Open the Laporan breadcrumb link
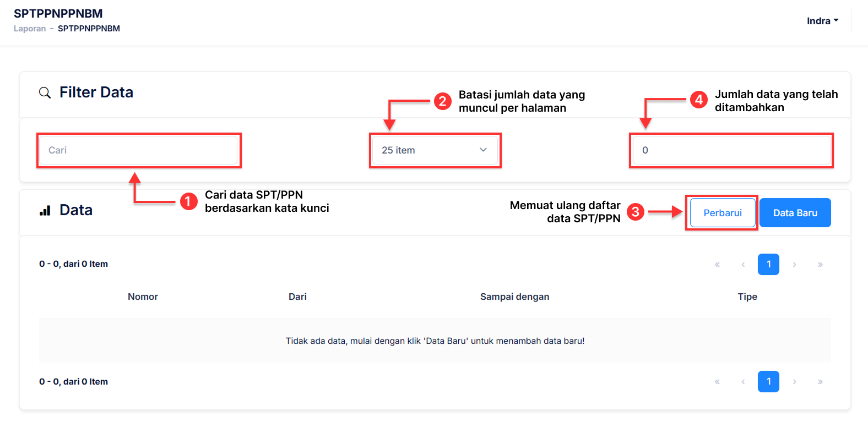The width and height of the screenshot is (868, 422). [x=30, y=29]
